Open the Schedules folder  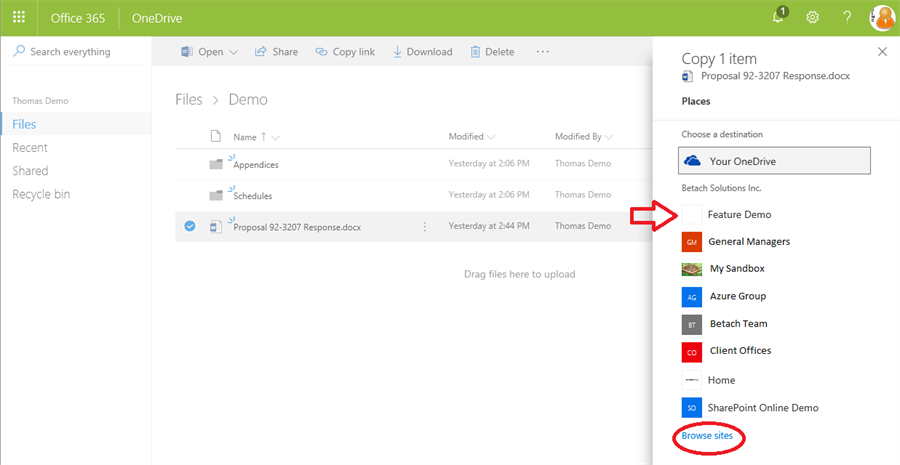tap(253, 196)
